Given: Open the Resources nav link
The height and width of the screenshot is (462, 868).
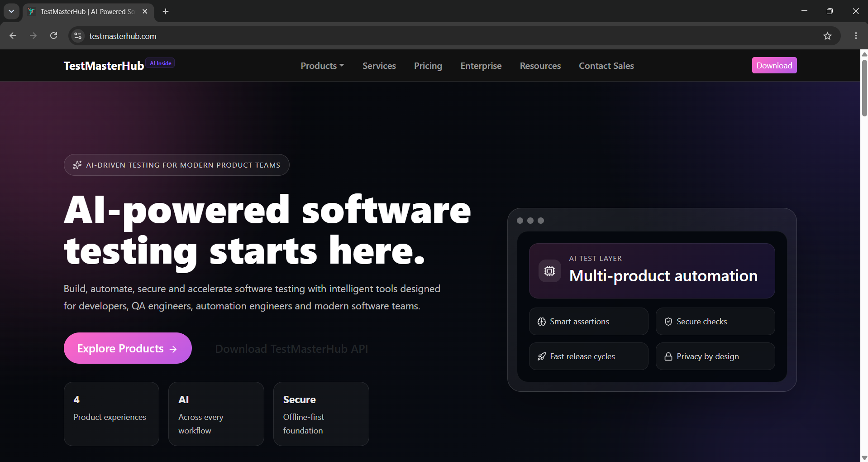Looking at the screenshot, I should click(x=540, y=66).
